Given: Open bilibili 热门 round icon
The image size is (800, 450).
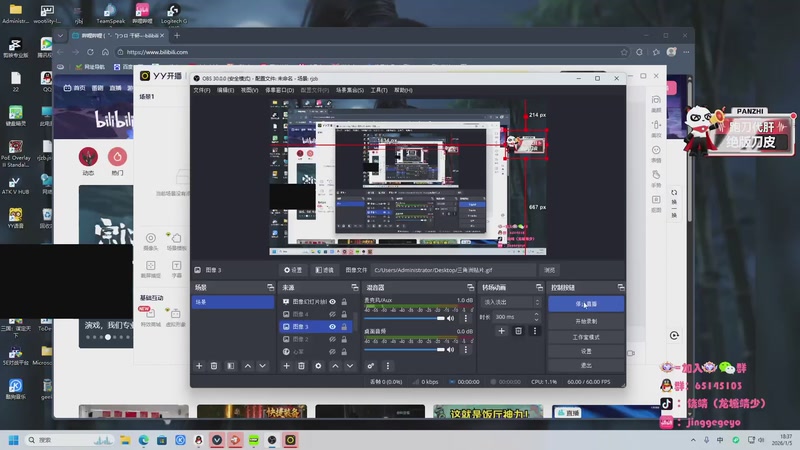Looking at the screenshot, I should pos(117,157).
